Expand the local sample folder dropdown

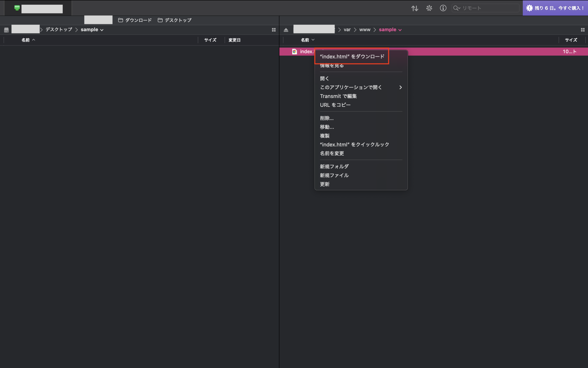[x=92, y=30]
